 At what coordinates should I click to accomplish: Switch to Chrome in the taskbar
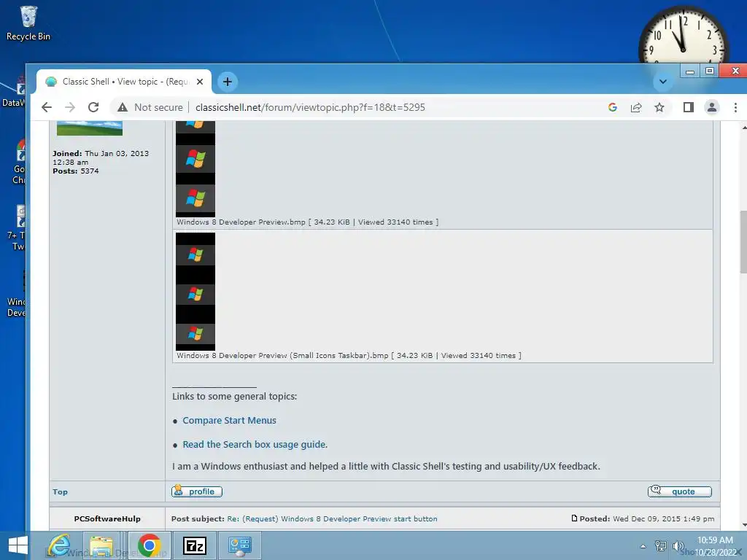point(149,545)
